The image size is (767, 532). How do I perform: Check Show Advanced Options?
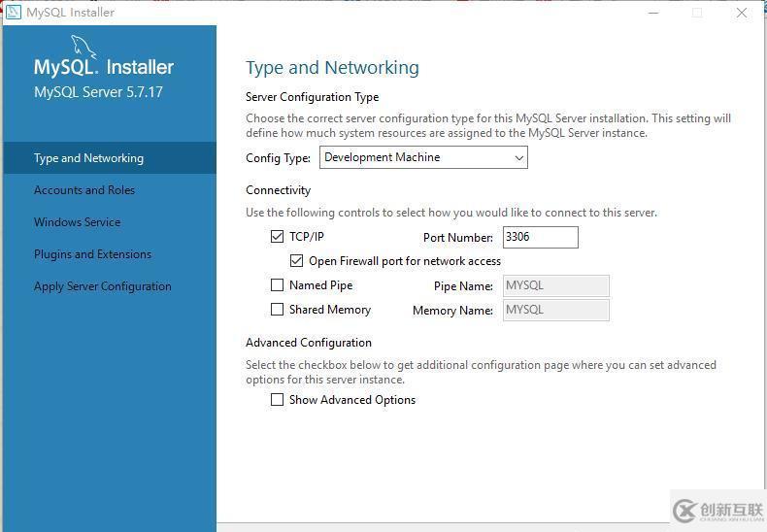[277, 400]
